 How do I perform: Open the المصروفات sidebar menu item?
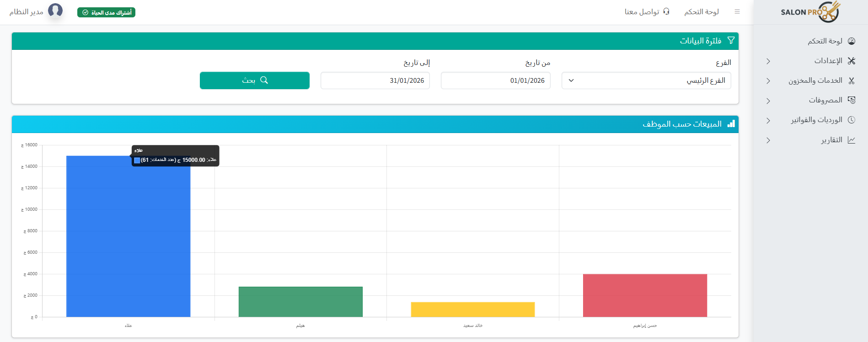[825, 100]
